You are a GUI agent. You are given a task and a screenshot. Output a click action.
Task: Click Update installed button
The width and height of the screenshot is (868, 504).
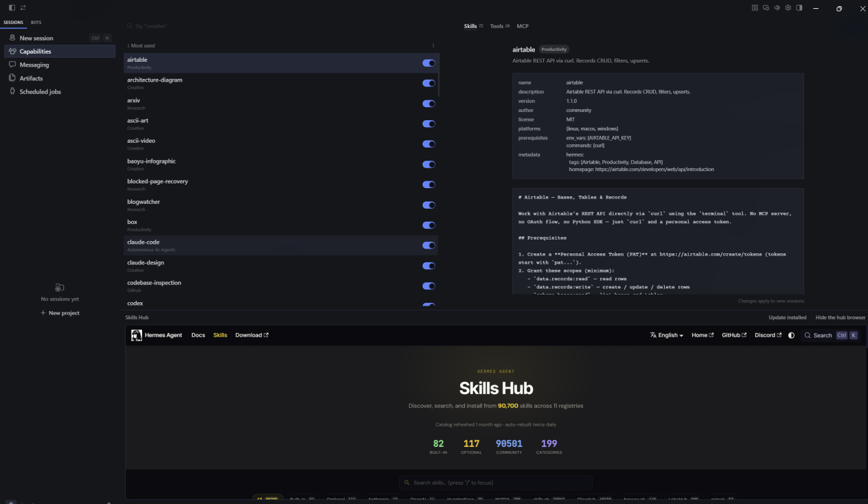point(788,317)
